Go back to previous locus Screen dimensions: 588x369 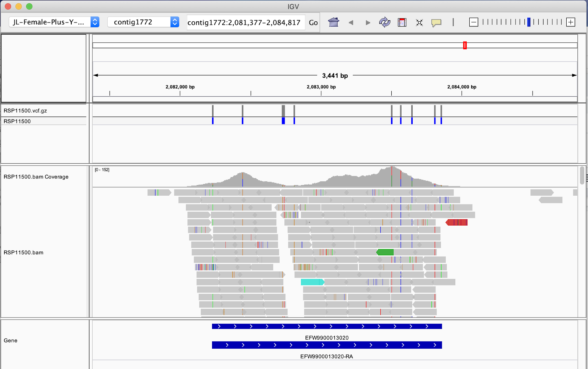click(351, 22)
